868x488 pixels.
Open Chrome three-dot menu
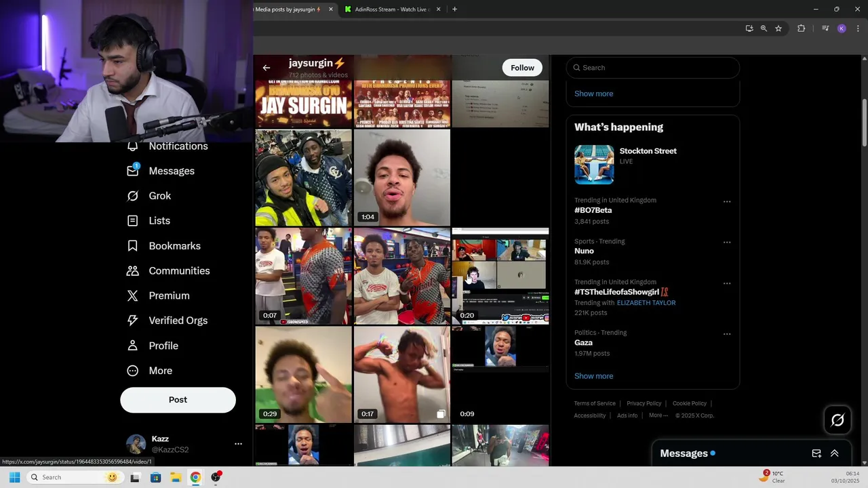point(859,28)
